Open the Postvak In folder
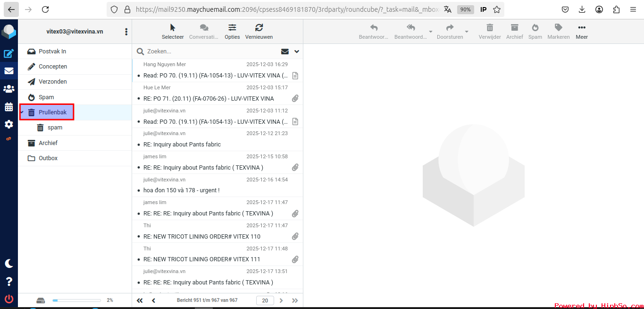This screenshot has width=644, height=309. pyautogui.click(x=52, y=51)
